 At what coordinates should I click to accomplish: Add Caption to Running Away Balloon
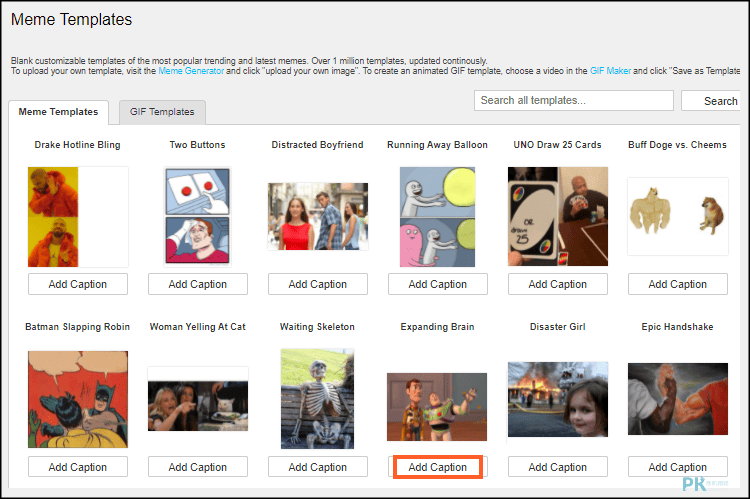[x=438, y=284]
